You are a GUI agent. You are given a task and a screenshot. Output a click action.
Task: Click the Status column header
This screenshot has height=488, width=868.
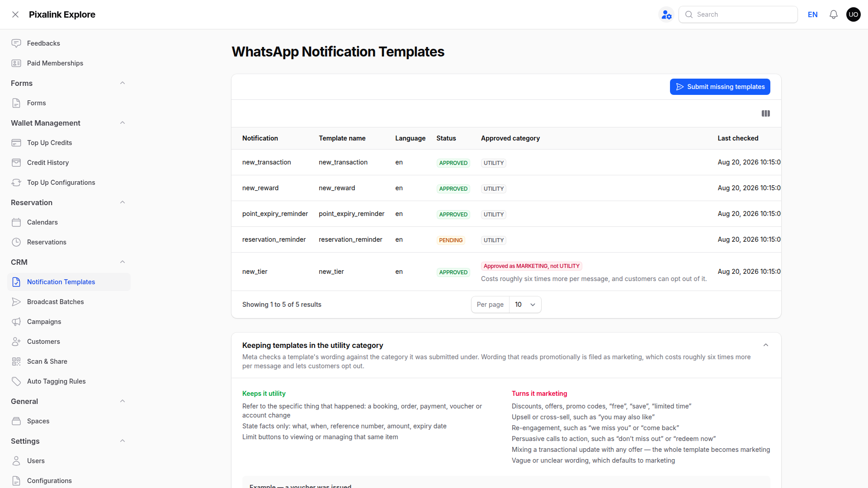point(446,138)
